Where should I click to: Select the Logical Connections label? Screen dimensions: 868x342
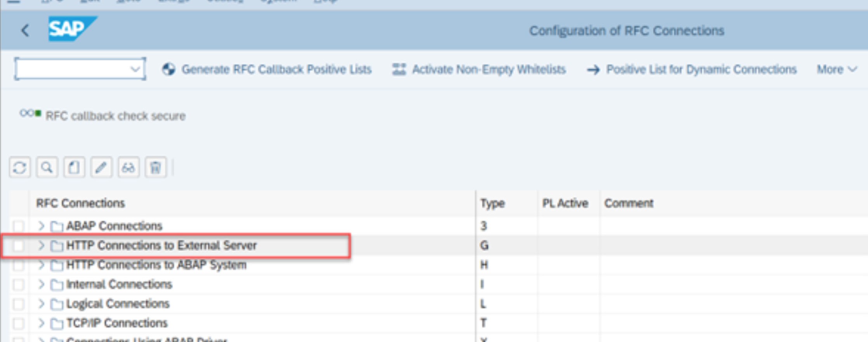[x=118, y=304]
